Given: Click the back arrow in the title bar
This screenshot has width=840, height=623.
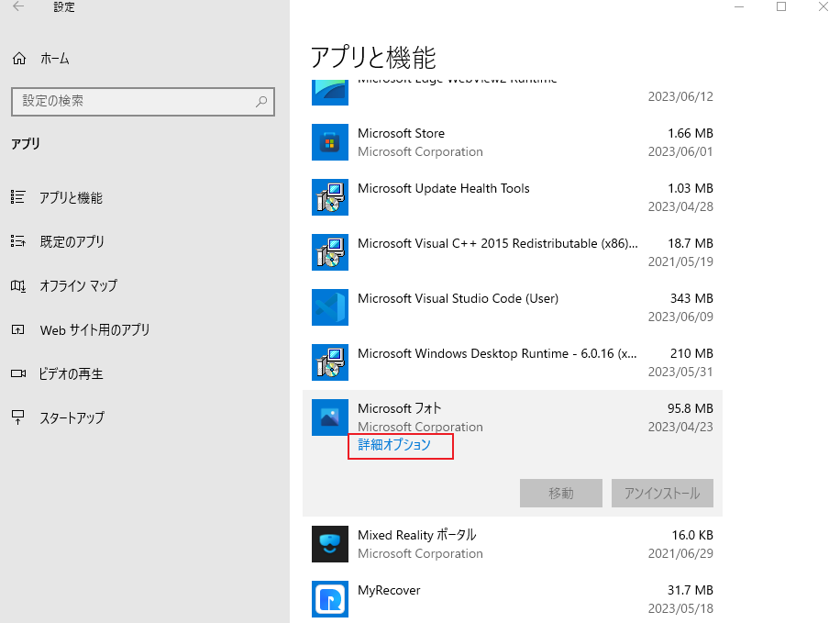Looking at the screenshot, I should pos(18,6).
